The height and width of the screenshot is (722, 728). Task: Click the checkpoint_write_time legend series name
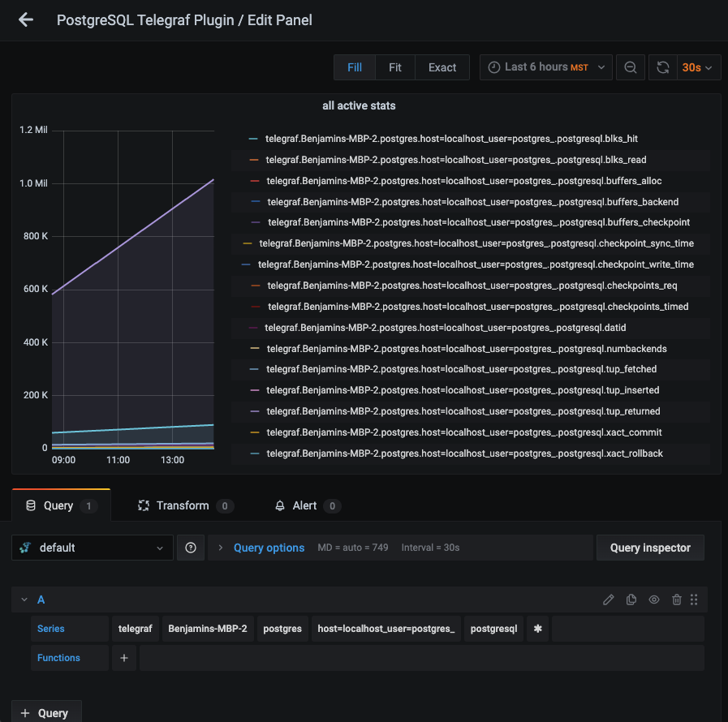tap(476, 264)
